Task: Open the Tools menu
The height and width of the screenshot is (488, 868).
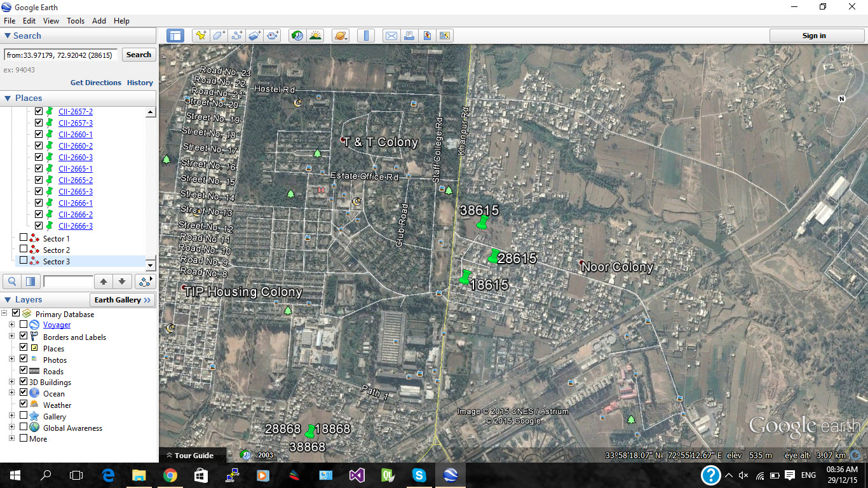Action: (76, 21)
